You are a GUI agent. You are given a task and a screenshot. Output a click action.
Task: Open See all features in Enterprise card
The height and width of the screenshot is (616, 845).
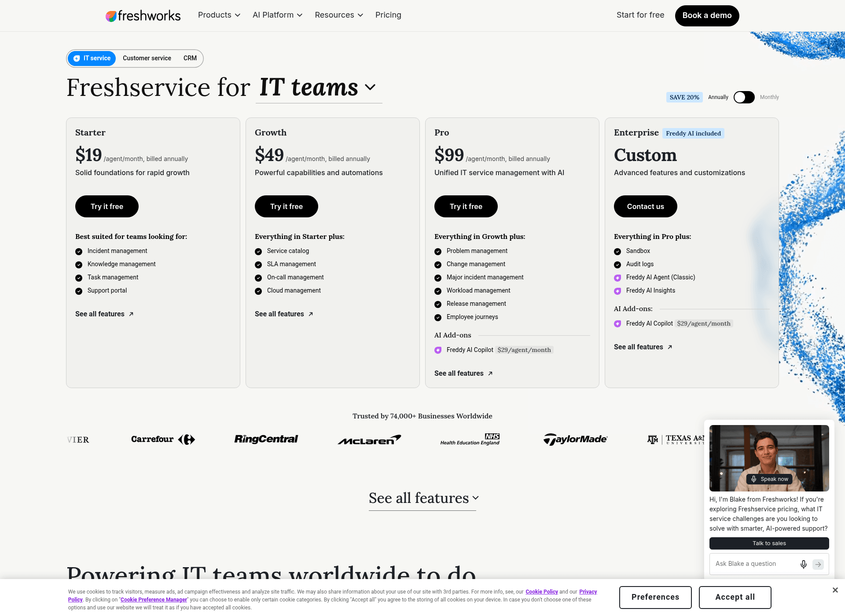643,347
